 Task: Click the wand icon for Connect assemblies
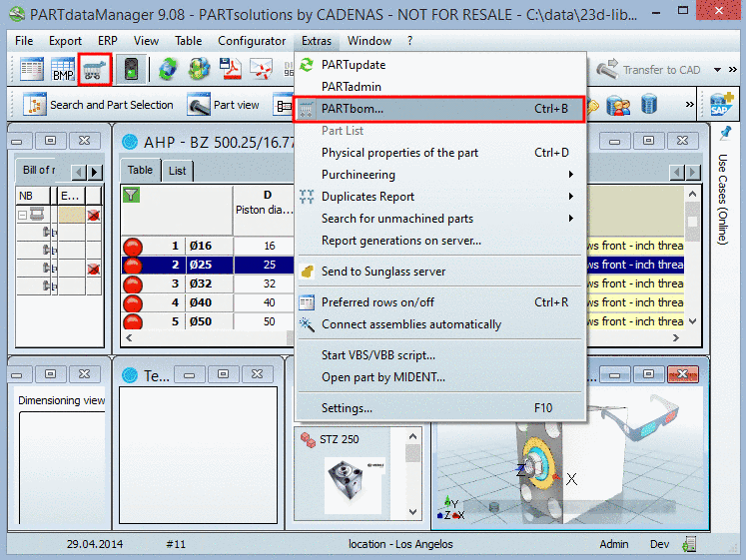coord(307,324)
